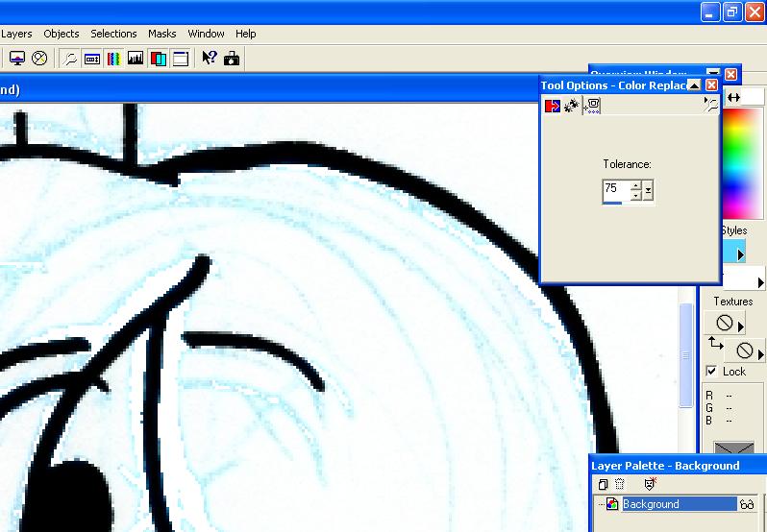
Task: Expand the foreground style flyout arrow
Action: pos(741,254)
